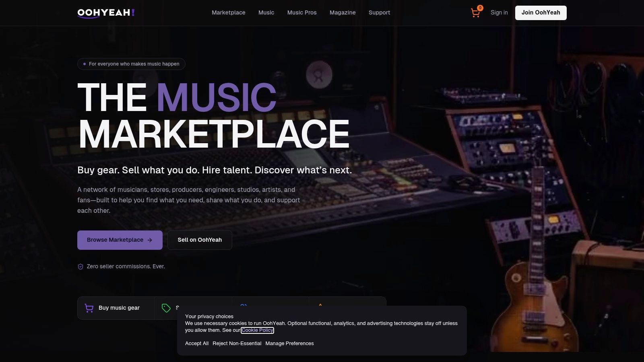Visit the Magazine section

(343, 12)
